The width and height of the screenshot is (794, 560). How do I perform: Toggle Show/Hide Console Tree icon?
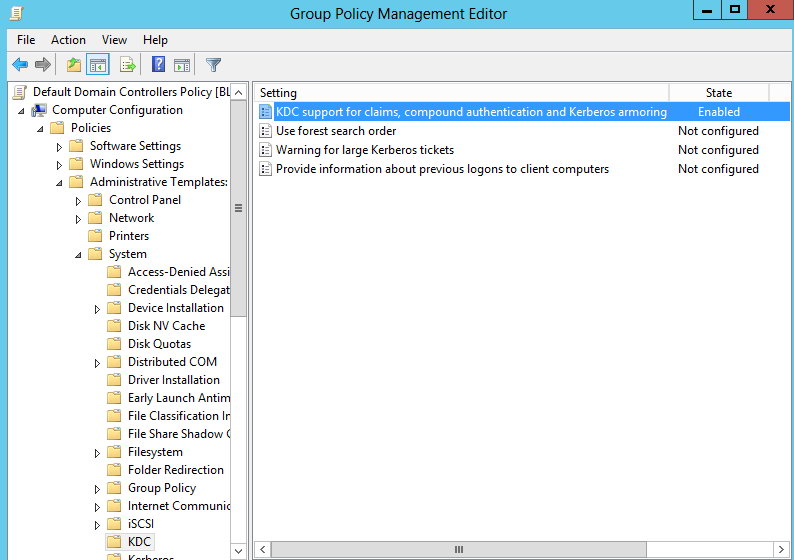(x=98, y=65)
